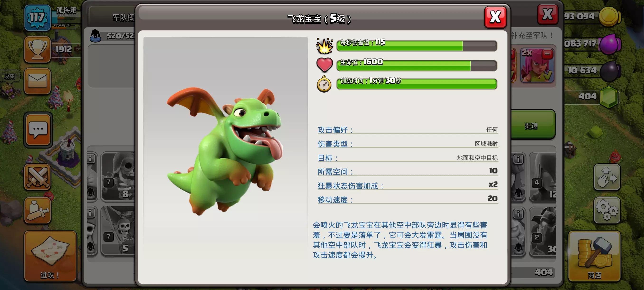The height and width of the screenshot is (290, 644).
Task: Tap the 攻击偏好 preferred target row
Action: 408,130
